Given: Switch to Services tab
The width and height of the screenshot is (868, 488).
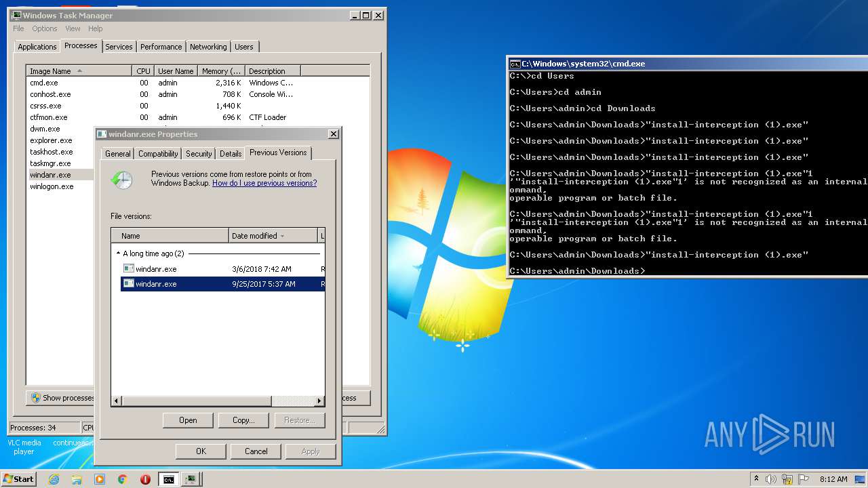Looking at the screenshot, I should tap(119, 47).
